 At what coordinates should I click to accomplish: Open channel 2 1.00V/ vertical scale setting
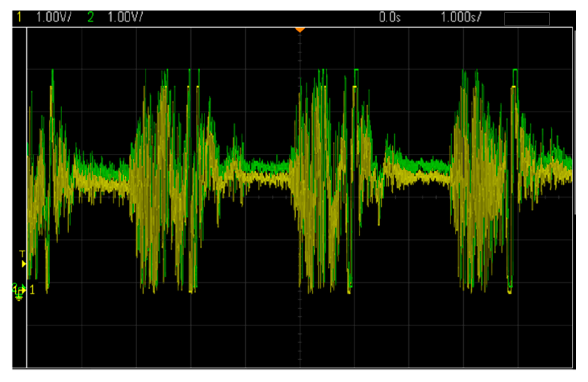click(x=125, y=17)
